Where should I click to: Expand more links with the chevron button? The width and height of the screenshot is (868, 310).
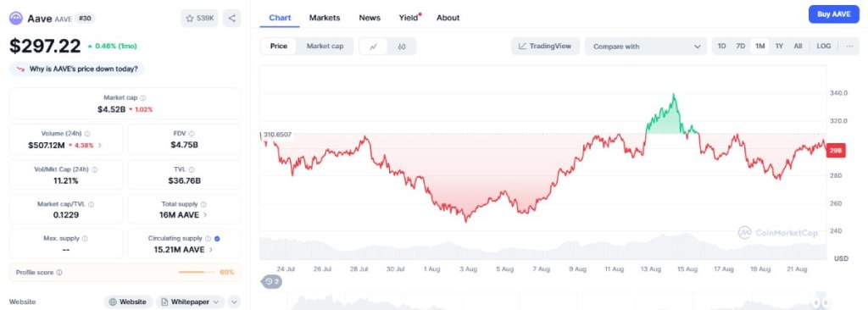pyautogui.click(x=234, y=302)
